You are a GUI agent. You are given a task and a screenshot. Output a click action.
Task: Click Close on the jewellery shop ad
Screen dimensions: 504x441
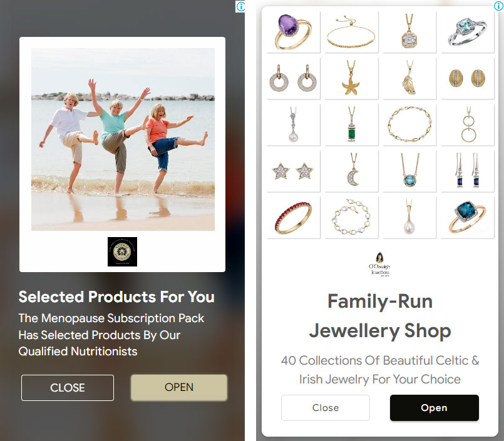[326, 408]
